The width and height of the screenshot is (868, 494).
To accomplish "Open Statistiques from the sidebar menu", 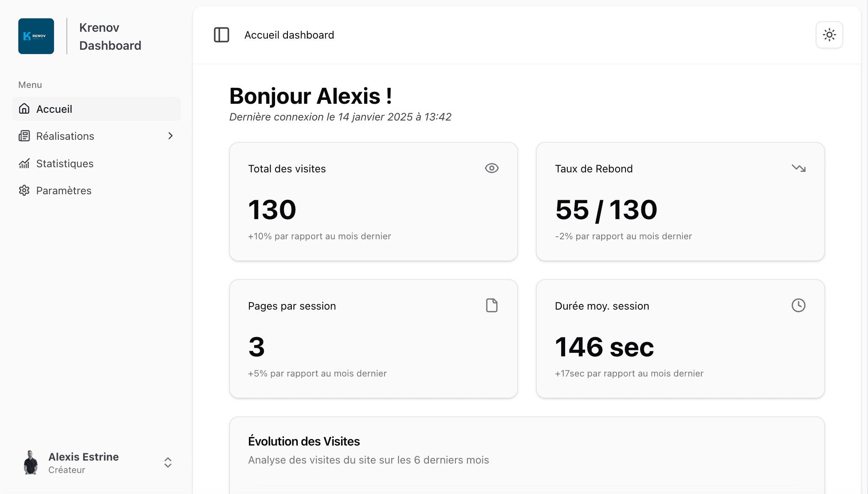I will pos(65,163).
